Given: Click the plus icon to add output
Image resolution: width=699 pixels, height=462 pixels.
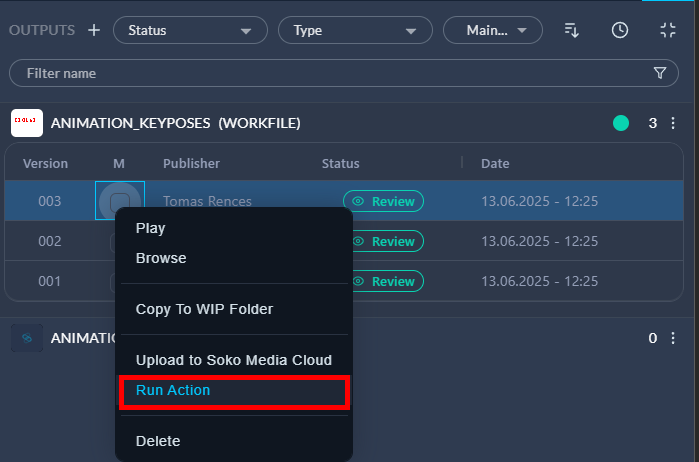Looking at the screenshot, I should click(x=94, y=30).
